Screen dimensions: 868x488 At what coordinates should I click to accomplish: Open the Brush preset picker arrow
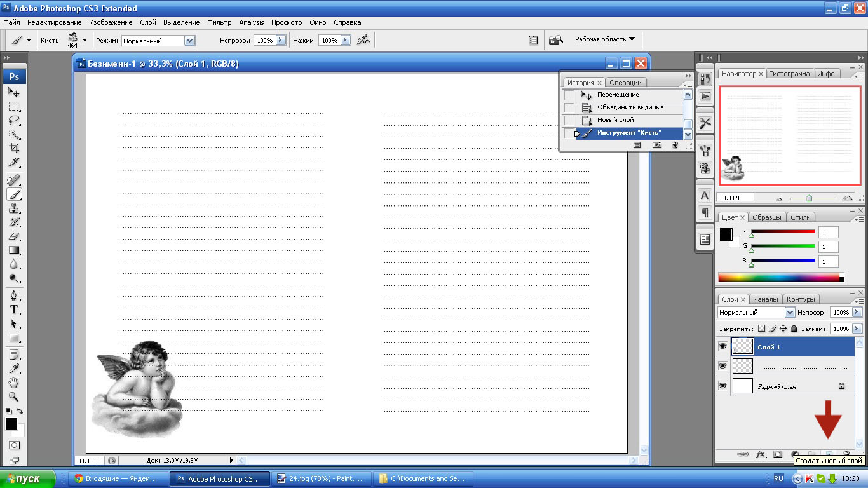(85, 40)
